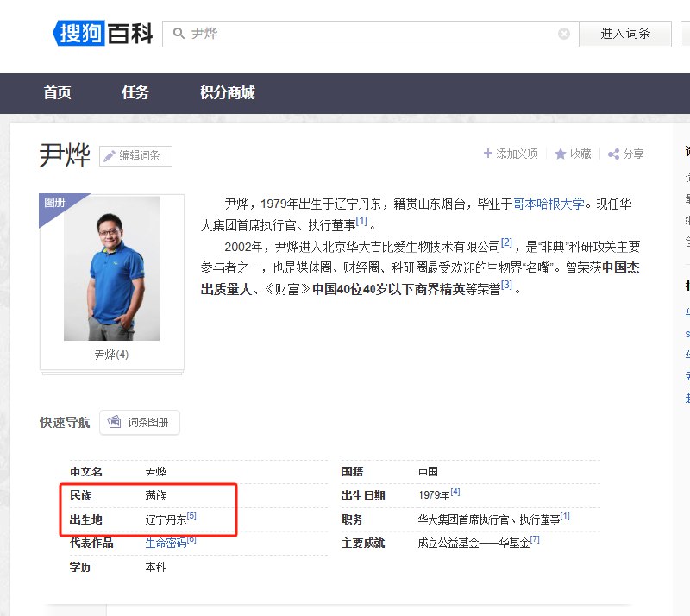This screenshot has width=690, height=616.
Task: Clear the search box with the X icon
Action: 564,34
